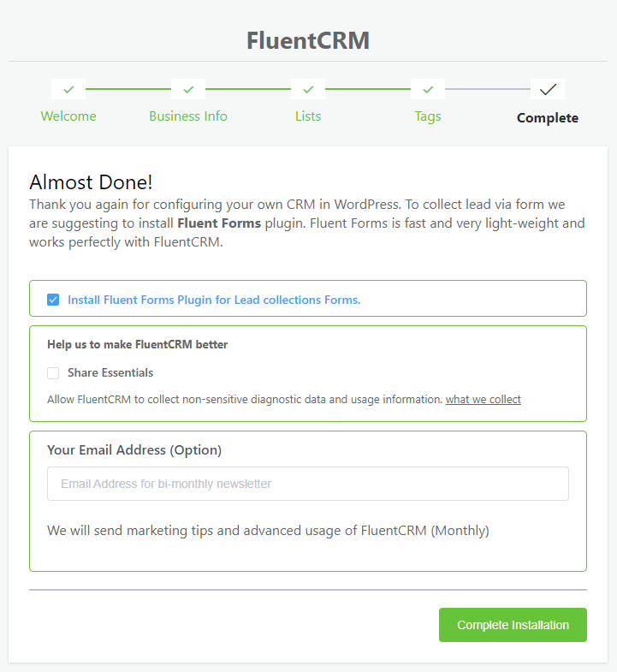Viewport: 617px width, 672px height.
Task: Select the Complete step label
Action: [x=548, y=118]
